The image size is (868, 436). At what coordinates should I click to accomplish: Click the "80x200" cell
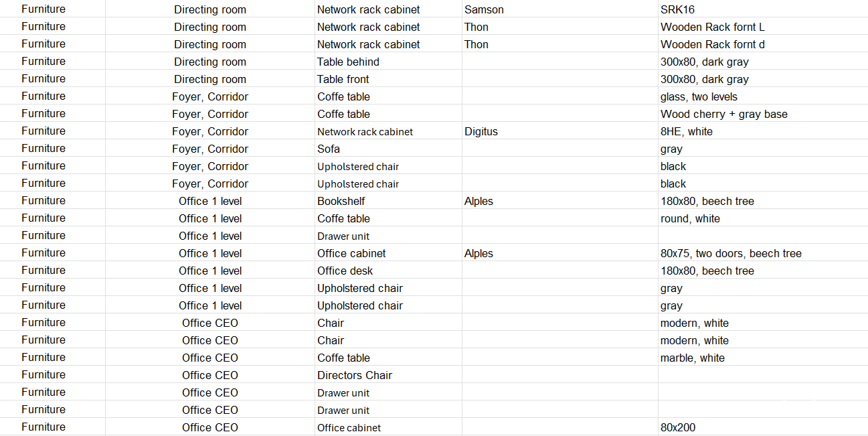point(677,427)
